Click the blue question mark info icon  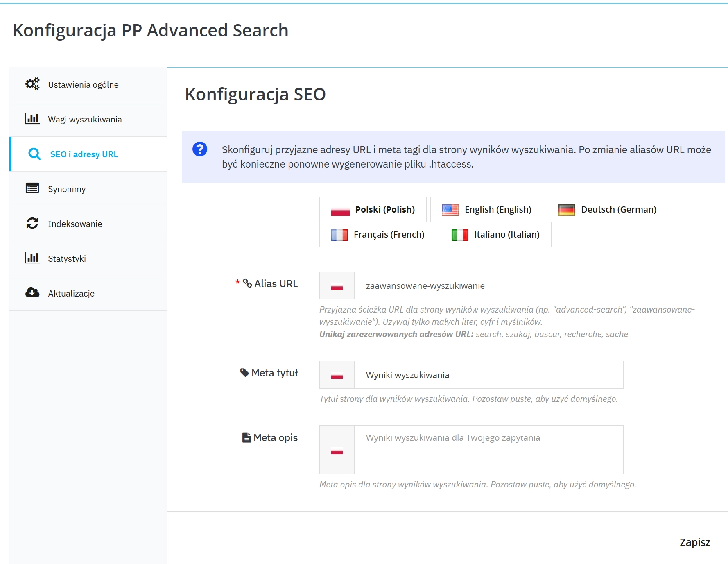coord(200,149)
